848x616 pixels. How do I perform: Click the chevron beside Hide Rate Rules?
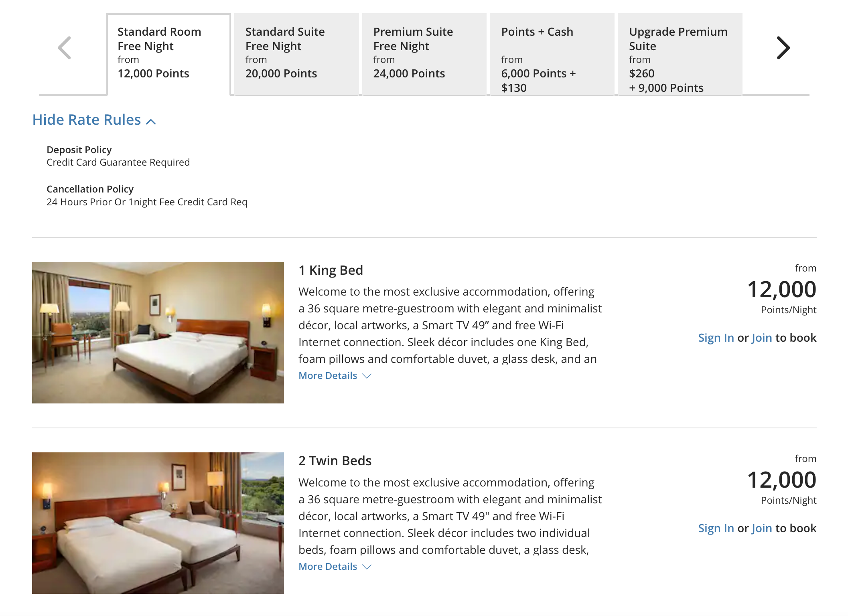click(x=151, y=122)
